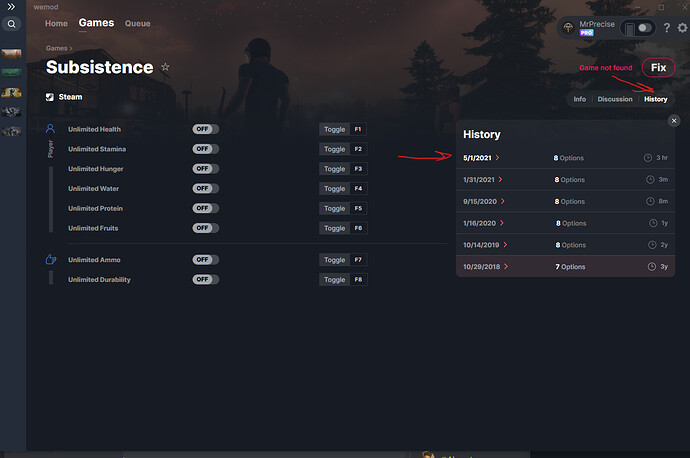Select the first game thumbnail in sidebar

[12, 53]
